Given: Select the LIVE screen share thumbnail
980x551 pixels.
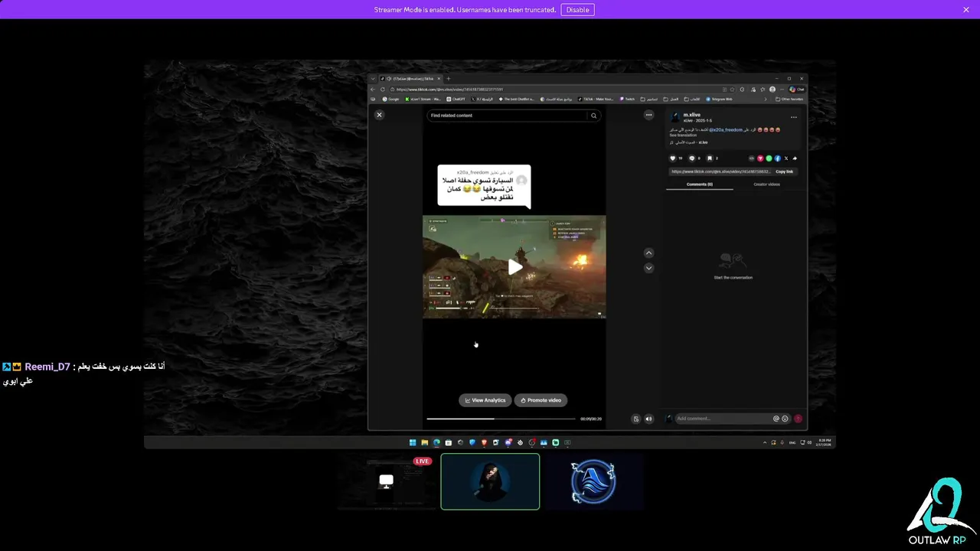Looking at the screenshot, I should 387,481.
